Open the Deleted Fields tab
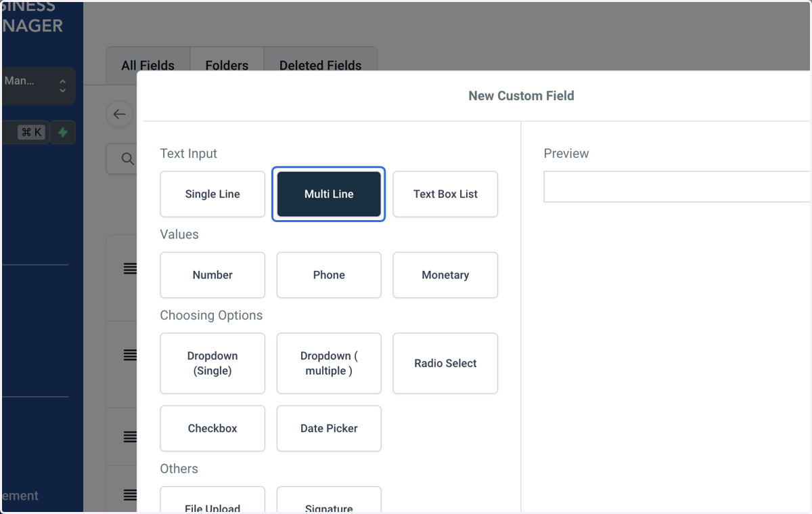 coord(320,66)
